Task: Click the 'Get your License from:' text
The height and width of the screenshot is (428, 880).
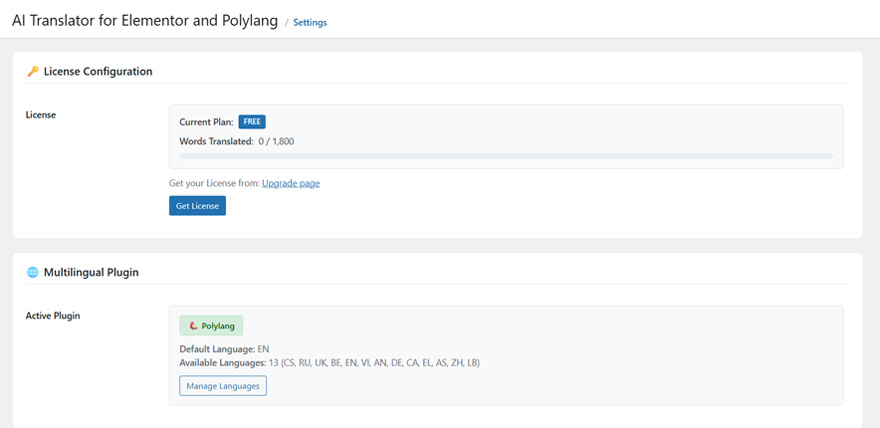Action: [x=214, y=183]
